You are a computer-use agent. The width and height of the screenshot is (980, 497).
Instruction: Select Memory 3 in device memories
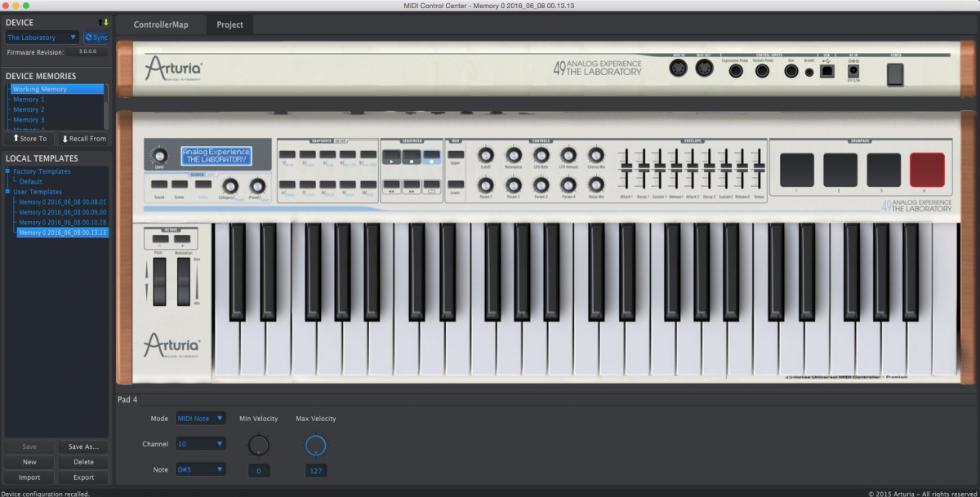56,120
